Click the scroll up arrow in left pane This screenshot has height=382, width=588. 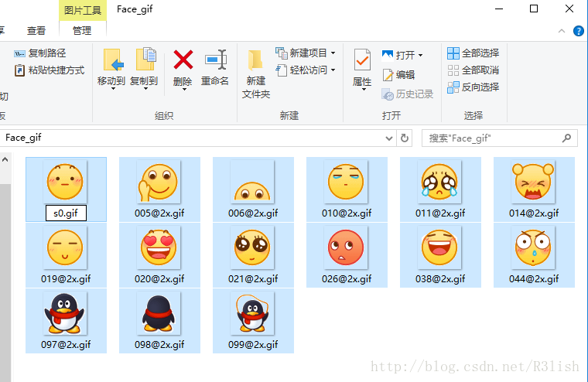tap(5, 160)
